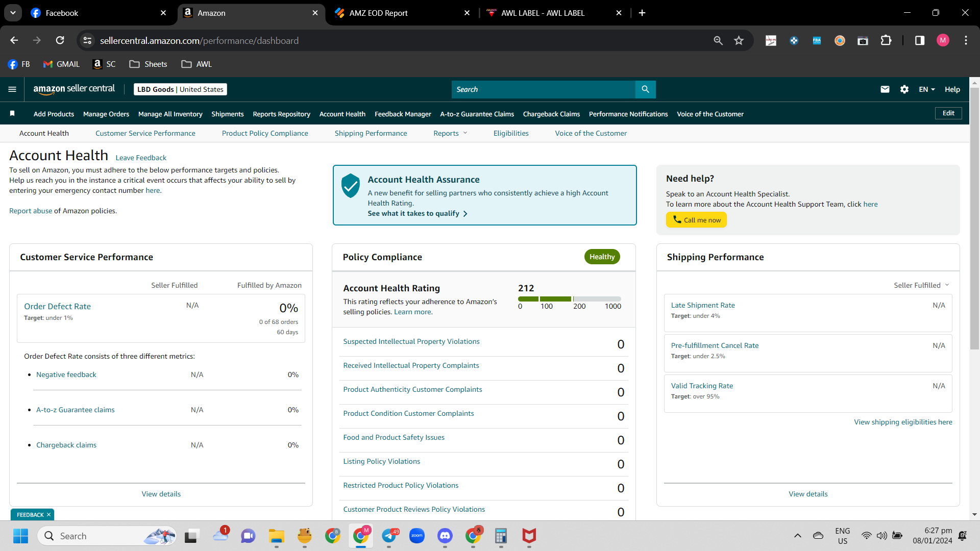
Task: Open the Sheets bookmark folder
Action: click(x=148, y=64)
